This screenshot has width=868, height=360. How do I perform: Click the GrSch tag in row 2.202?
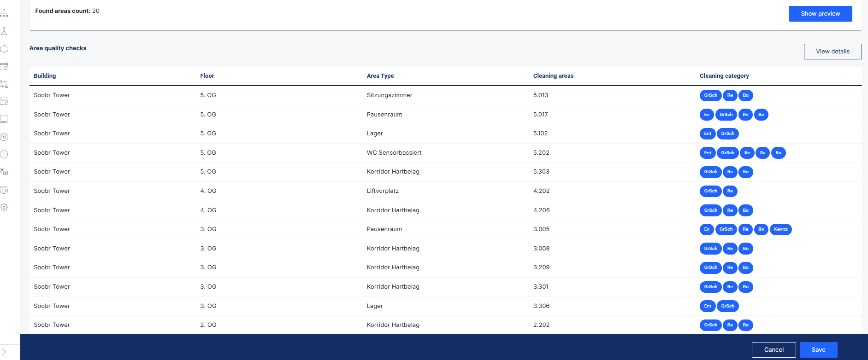pyautogui.click(x=710, y=325)
